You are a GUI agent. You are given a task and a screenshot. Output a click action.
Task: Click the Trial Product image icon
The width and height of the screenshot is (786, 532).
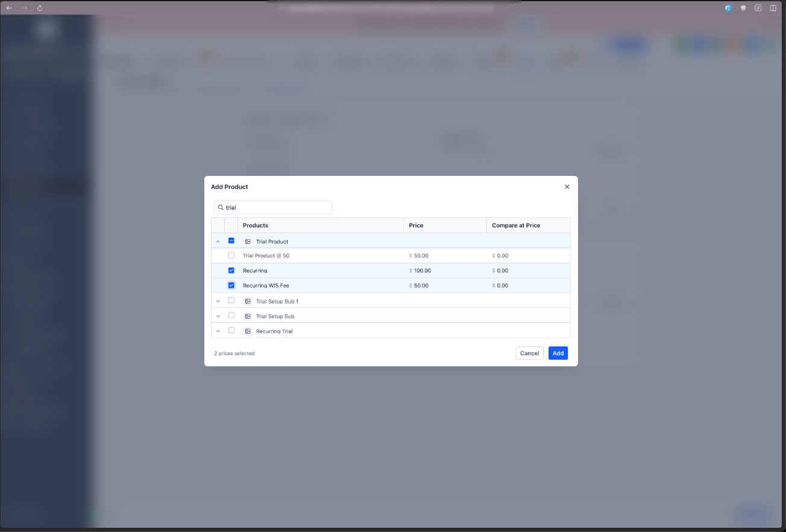248,241
